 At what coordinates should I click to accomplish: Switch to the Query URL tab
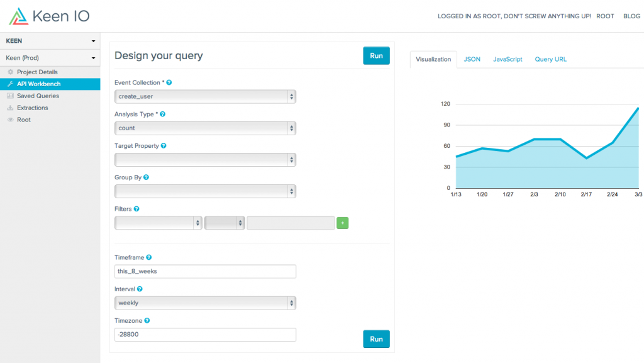[550, 59]
